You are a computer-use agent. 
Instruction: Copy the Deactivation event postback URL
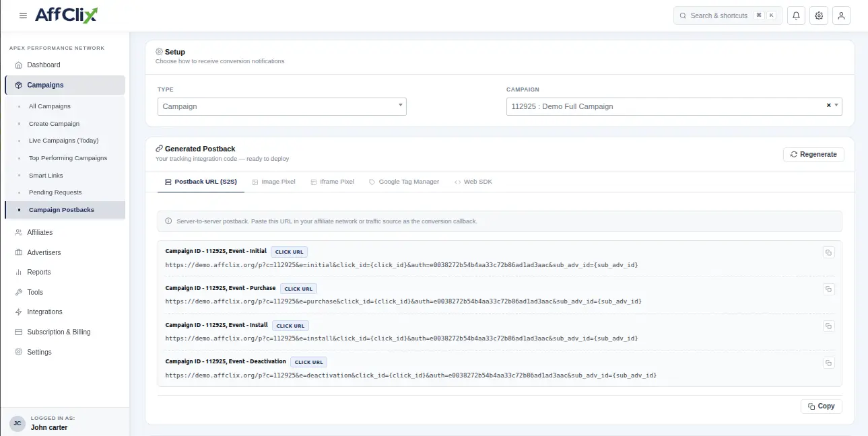tap(828, 363)
